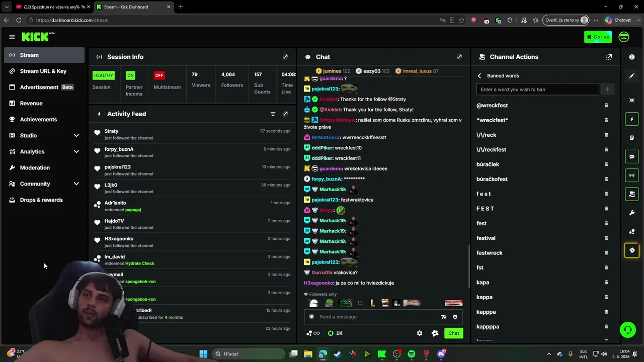
Task: Pop out the Chat panel
Action: pyautogui.click(x=459, y=57)
